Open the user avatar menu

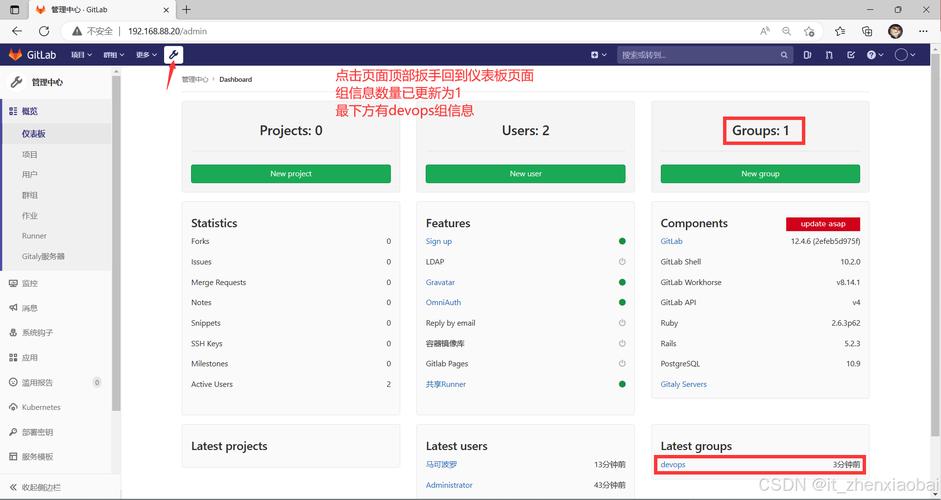point(904,55)
